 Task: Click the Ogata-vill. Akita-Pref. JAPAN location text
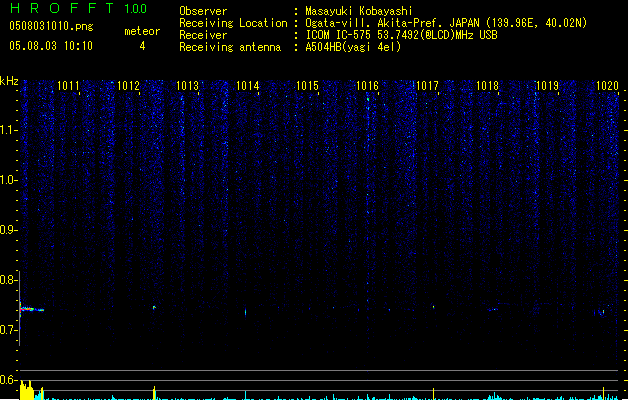[x=446, y=23]
